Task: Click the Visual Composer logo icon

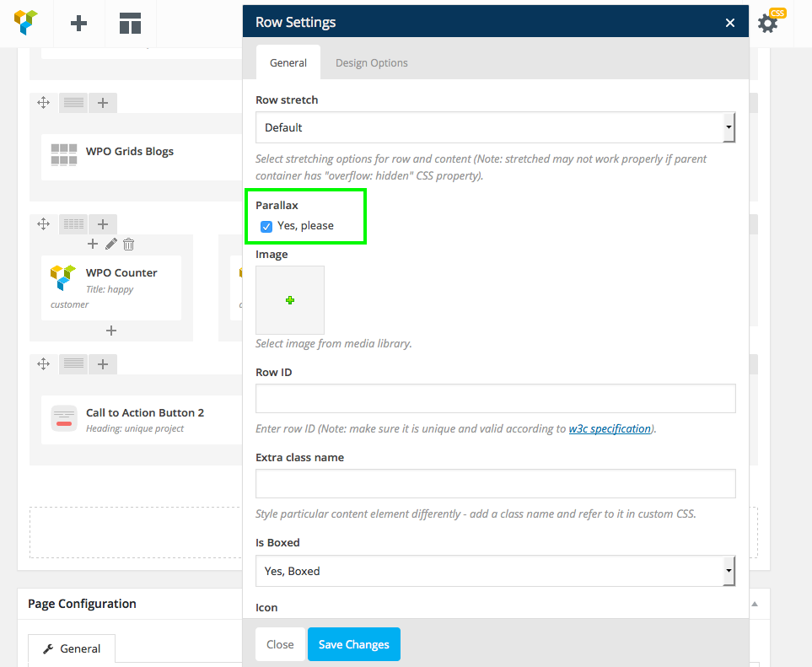Action: click(x=27, y=23)
